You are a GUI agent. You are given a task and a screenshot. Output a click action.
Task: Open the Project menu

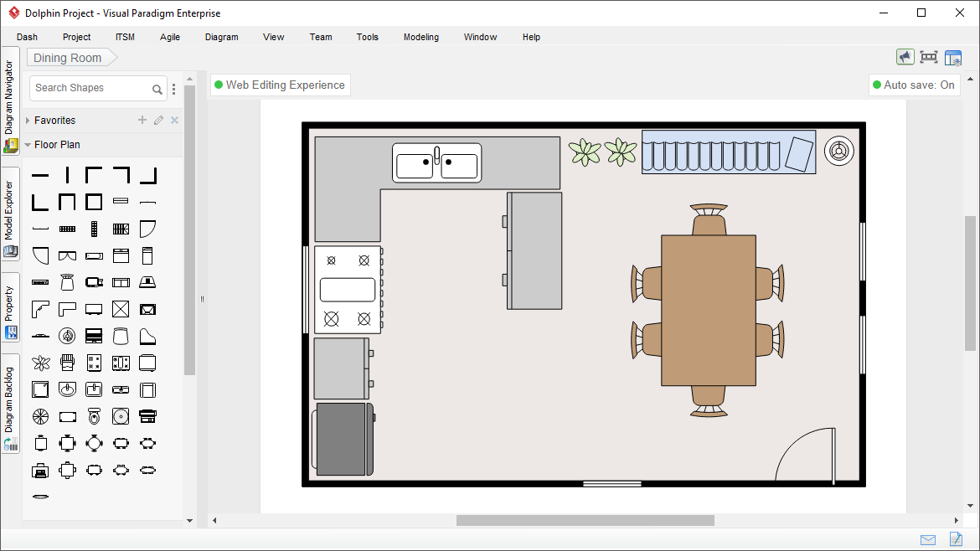(x=76, y=37)
